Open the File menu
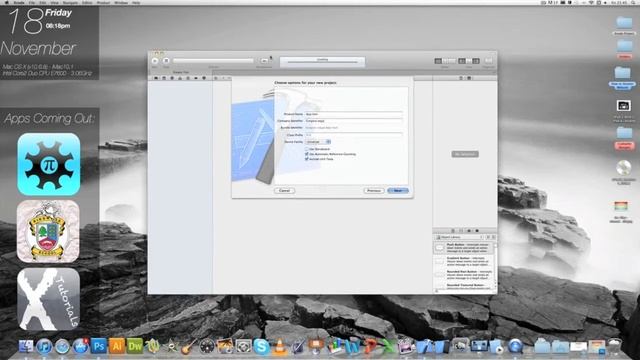 click(x=31, y=2)
